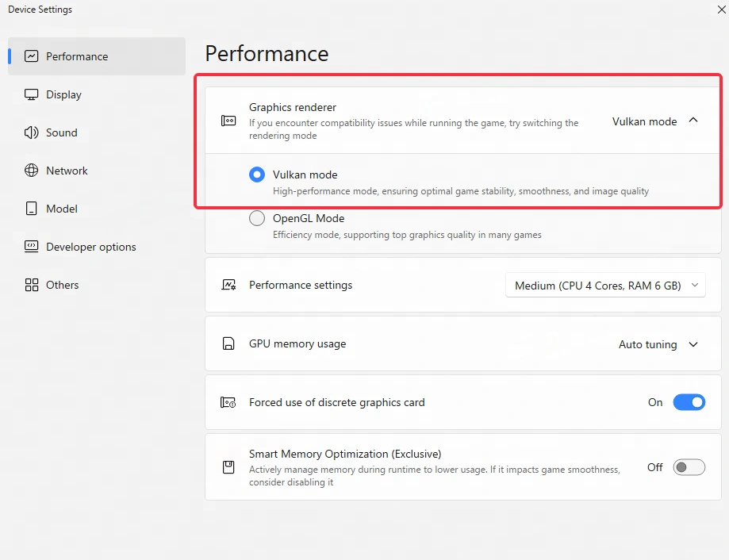Click the Sound speaker icon
The image size is (729, 560).
[31, 132]
